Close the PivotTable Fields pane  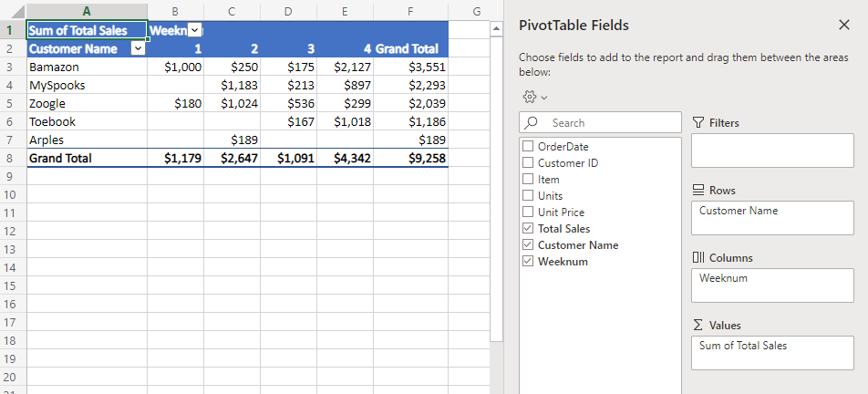(x=843, y=25)
